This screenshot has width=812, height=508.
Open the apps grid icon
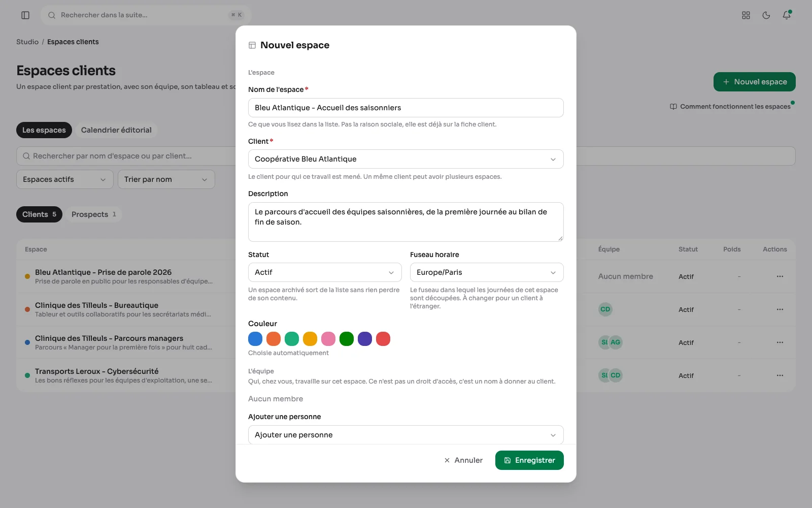pos(746,15)
